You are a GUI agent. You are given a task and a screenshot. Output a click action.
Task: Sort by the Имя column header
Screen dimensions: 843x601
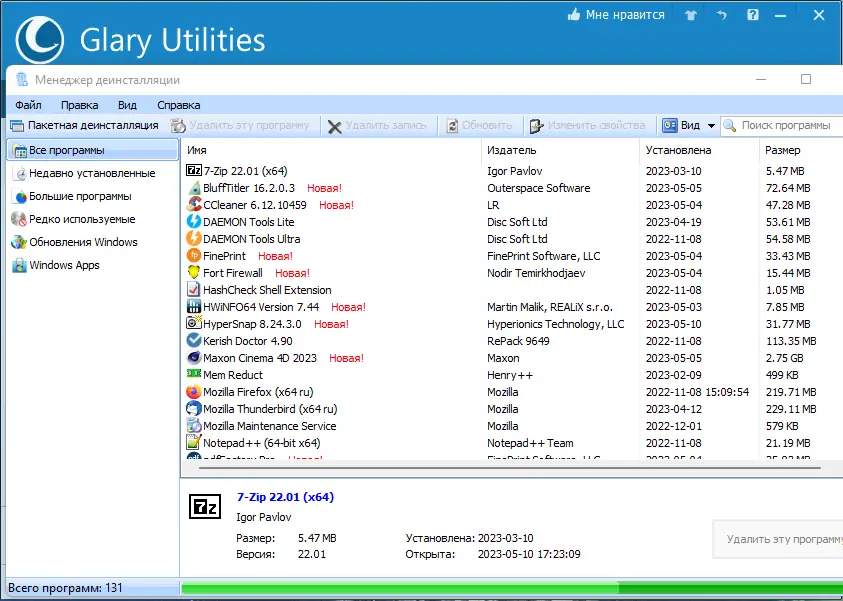(331, 151)
